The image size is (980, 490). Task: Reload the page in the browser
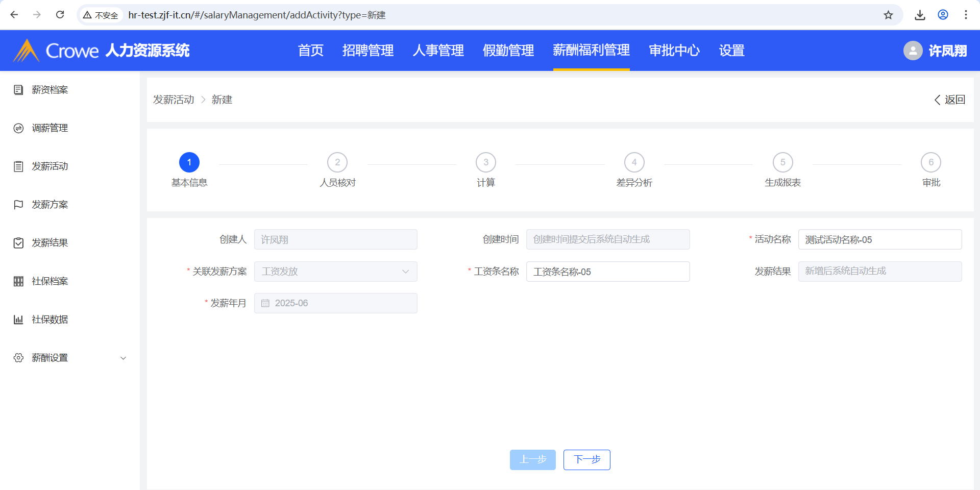[x=60, y=15]
